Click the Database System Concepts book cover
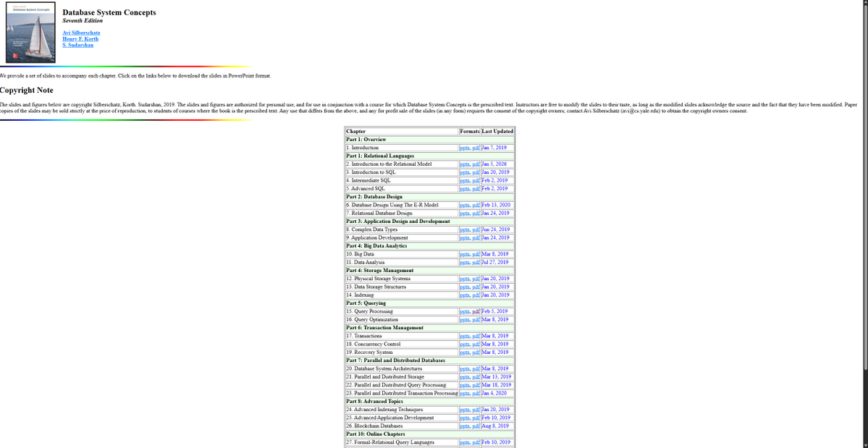This screenshot has height=448, width=868. (x=30, y=33)
